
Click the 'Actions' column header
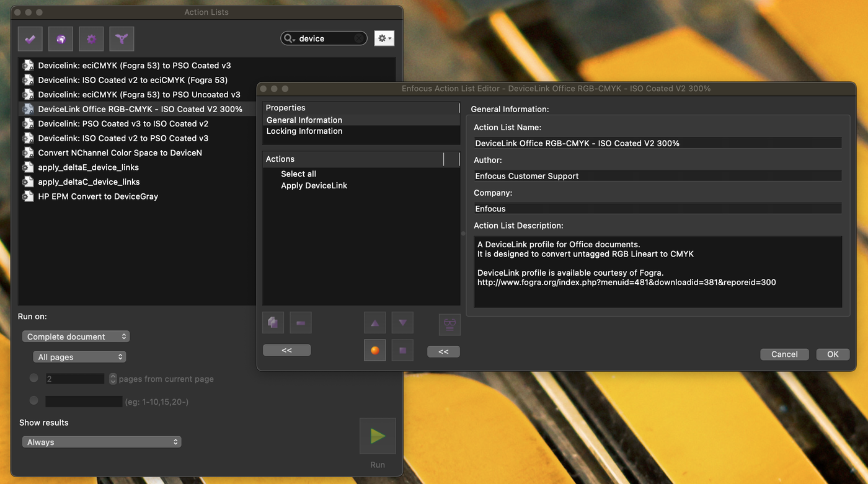point(353,159)
